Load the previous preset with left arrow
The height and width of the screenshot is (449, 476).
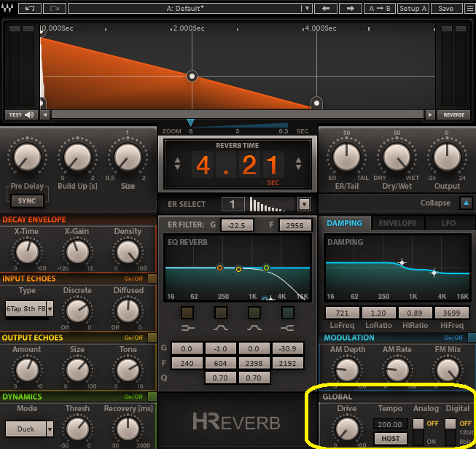click(x=326, y=9)
